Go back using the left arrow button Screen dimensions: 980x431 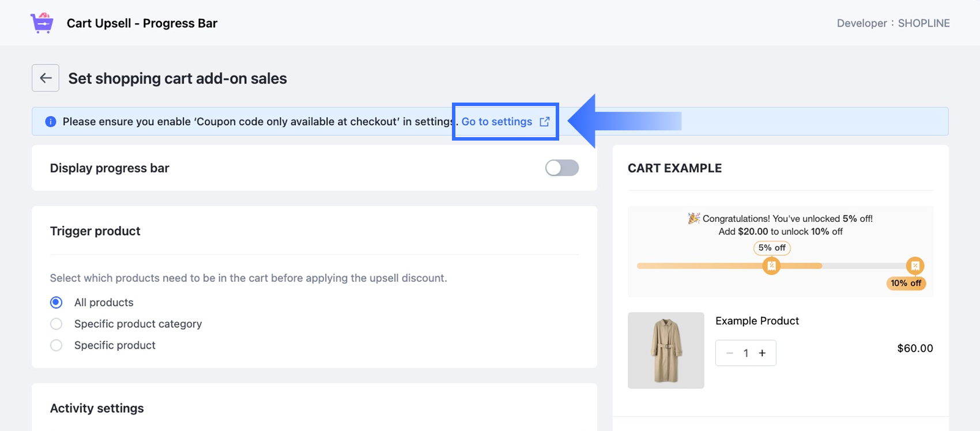(46, 78)
